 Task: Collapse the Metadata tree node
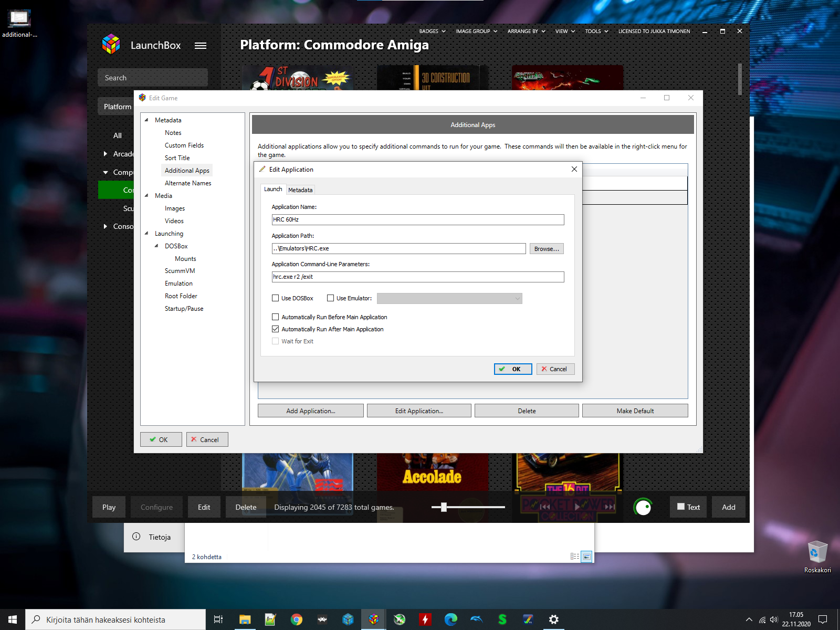coord(146,120)
